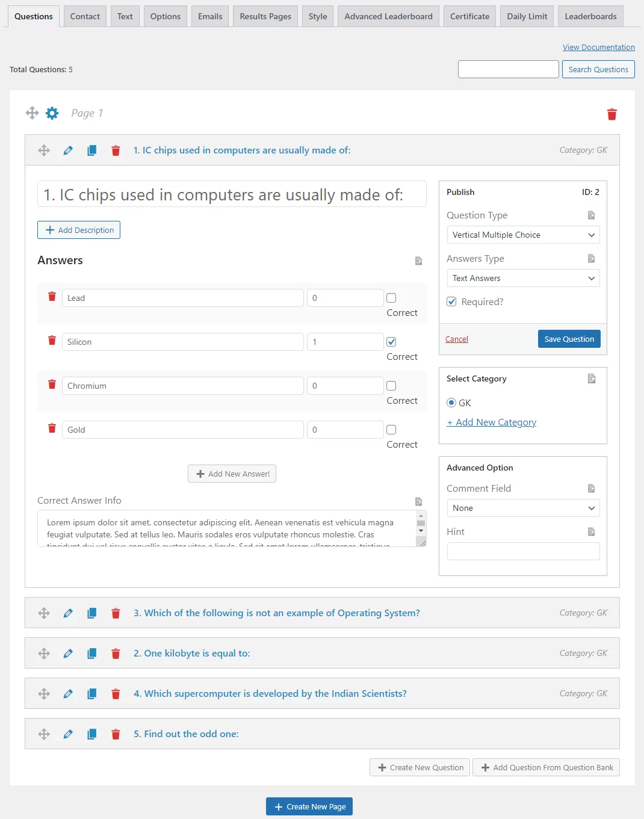Delete the Lead answer
Image resolution: width=644 pixels, height=819 pixels.
52,297
